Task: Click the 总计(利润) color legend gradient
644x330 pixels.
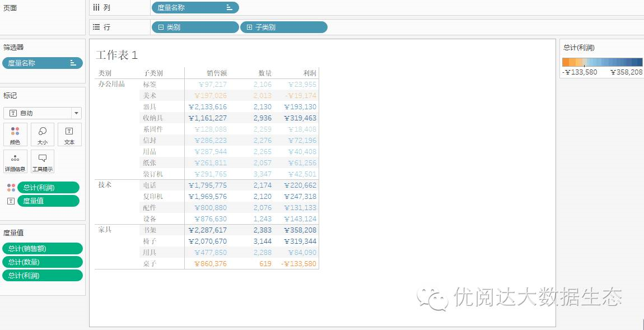Action: tap(602, 62)
